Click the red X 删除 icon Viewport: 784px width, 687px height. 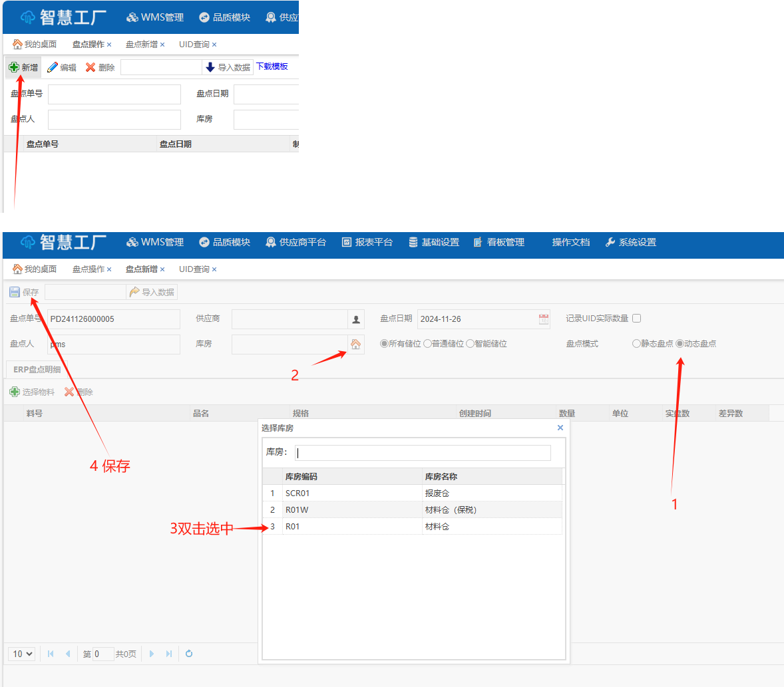(x=91, y=67)
